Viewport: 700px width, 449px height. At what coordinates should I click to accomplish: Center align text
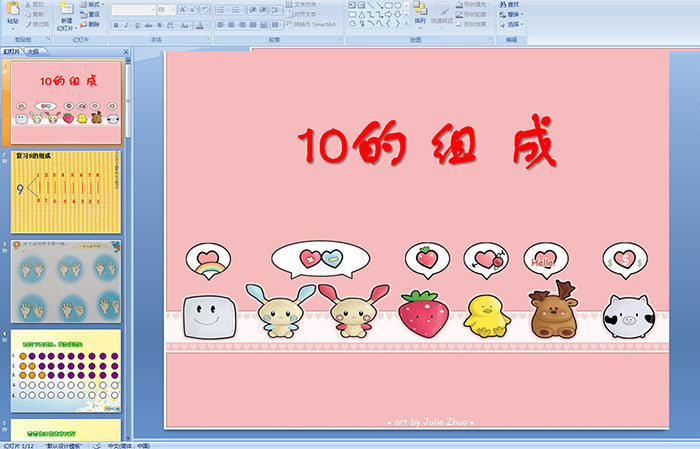tap(231, 25)
